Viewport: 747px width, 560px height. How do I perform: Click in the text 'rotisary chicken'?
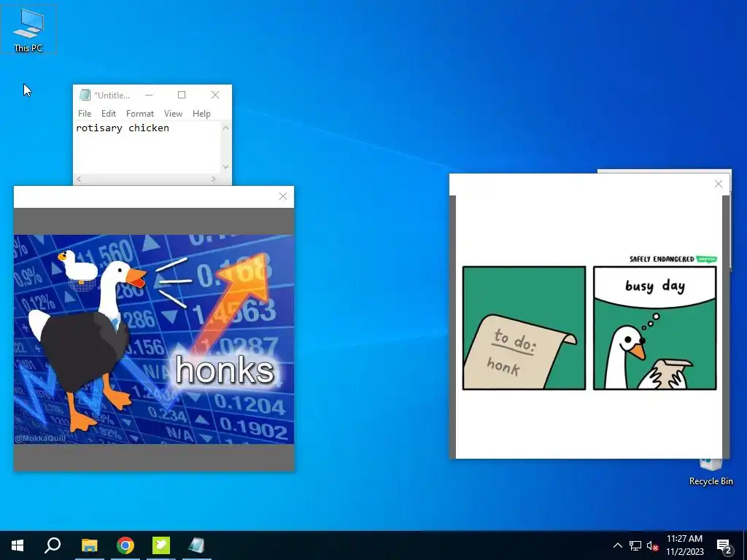(123, 128)
